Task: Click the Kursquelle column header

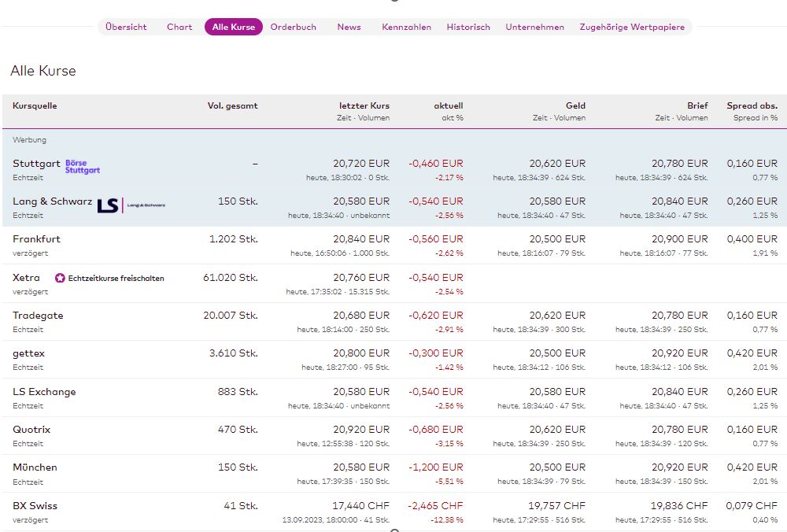Action: [x=35, y=106]
